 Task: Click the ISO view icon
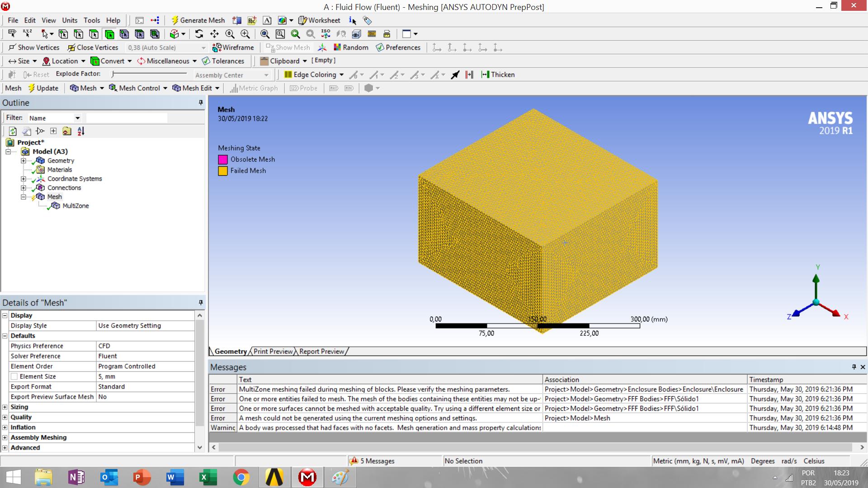(325, 34)
